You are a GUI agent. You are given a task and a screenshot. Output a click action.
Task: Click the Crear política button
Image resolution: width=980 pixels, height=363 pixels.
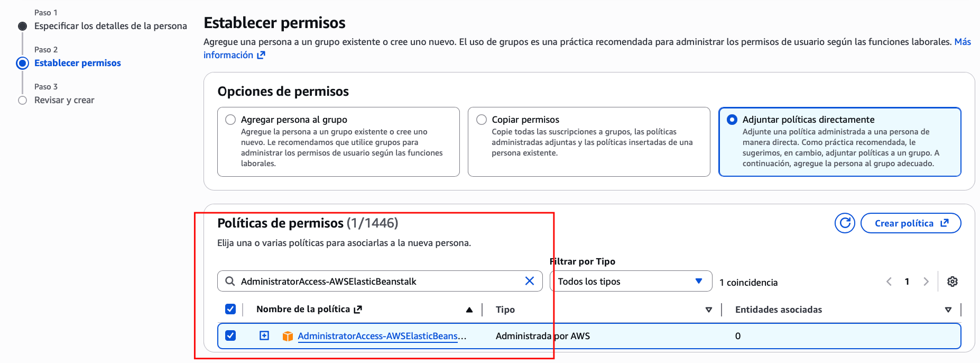[x=910, y=223]
